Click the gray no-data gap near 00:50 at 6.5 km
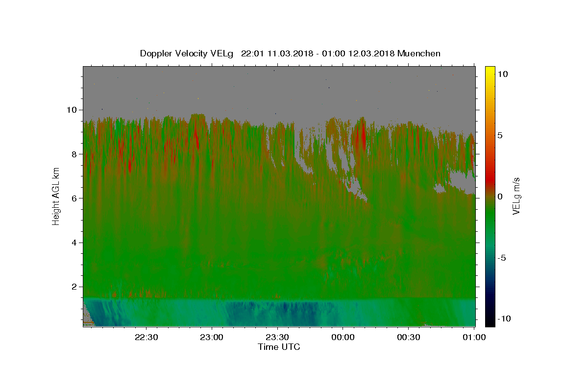The image size is (588, 392). click(463, 182)
